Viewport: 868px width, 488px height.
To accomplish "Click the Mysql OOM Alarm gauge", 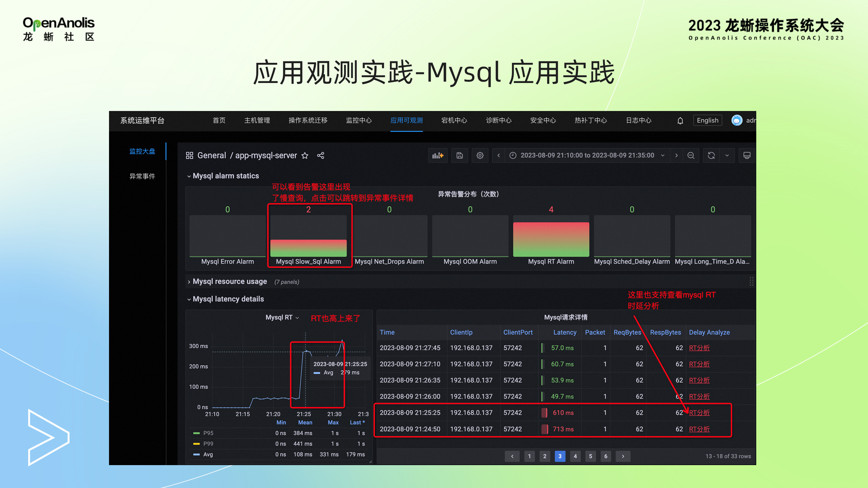I will coord(470,236).
